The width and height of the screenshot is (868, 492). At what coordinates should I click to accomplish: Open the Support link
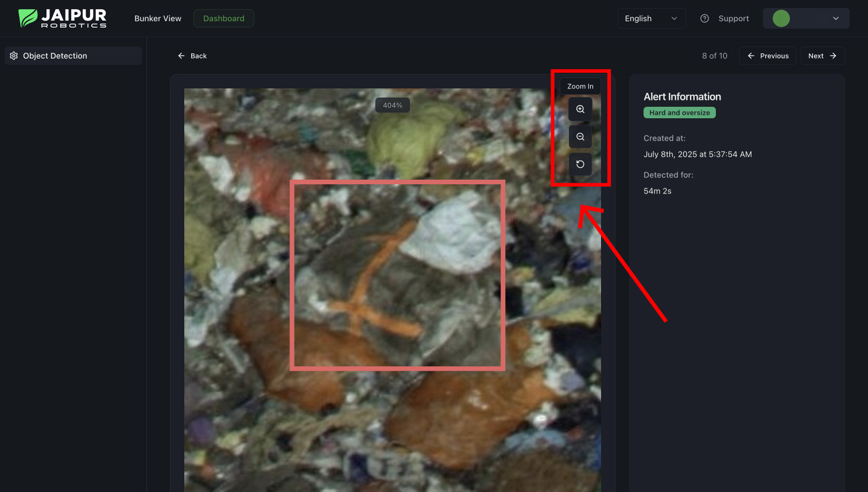click(x=724, y=18)
